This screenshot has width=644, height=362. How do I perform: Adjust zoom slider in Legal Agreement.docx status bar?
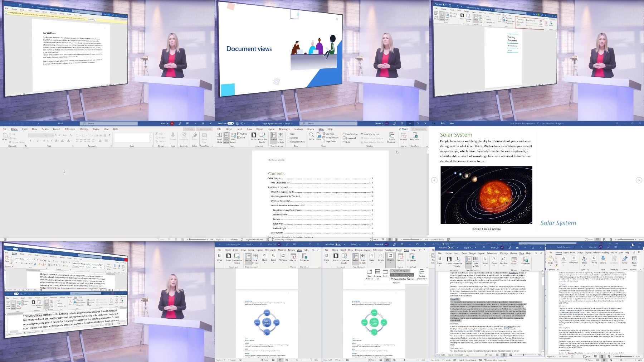click(x=411, y=239)
